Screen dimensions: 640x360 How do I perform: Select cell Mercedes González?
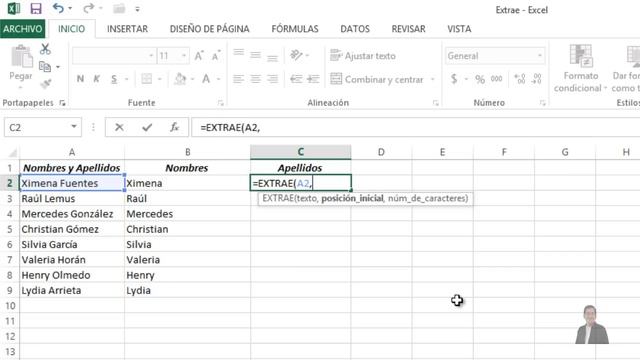point(72,214)
